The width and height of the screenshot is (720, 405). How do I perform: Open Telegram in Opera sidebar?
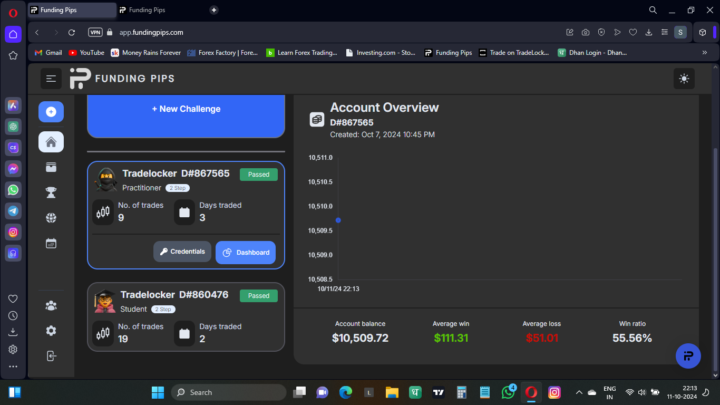pos(13,211)
